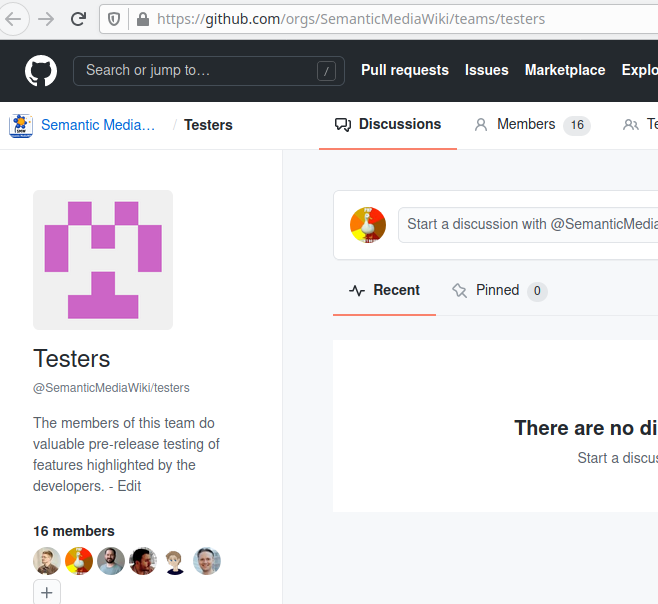Click the @SemanticMediaWiki/testers handle text
658x604 pixels.
coord(111,388)
